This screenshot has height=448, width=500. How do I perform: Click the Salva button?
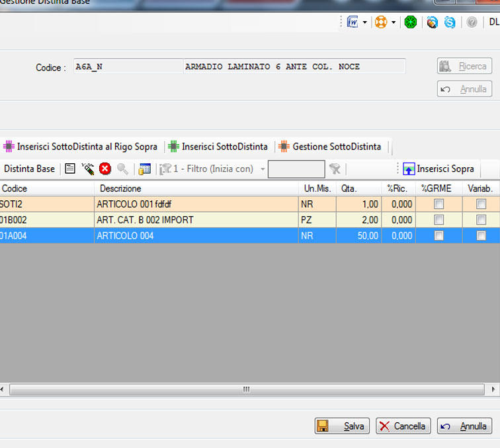(342, 426)
